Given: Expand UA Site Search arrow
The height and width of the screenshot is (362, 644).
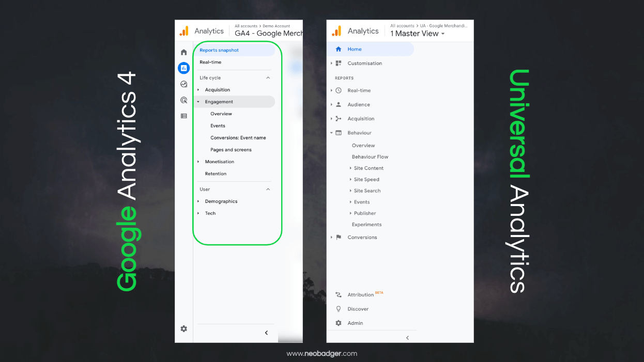Looking at the screenshot, I should click(350, 191).
